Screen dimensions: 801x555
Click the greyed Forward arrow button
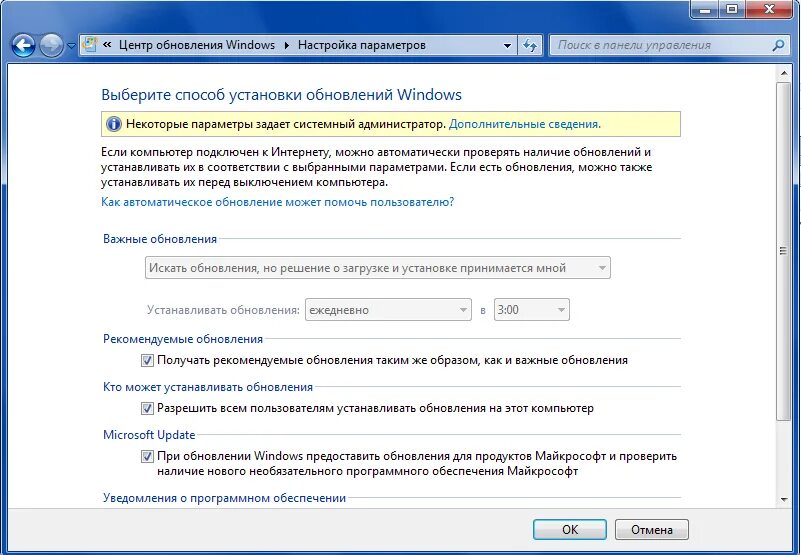click(51, 46)
